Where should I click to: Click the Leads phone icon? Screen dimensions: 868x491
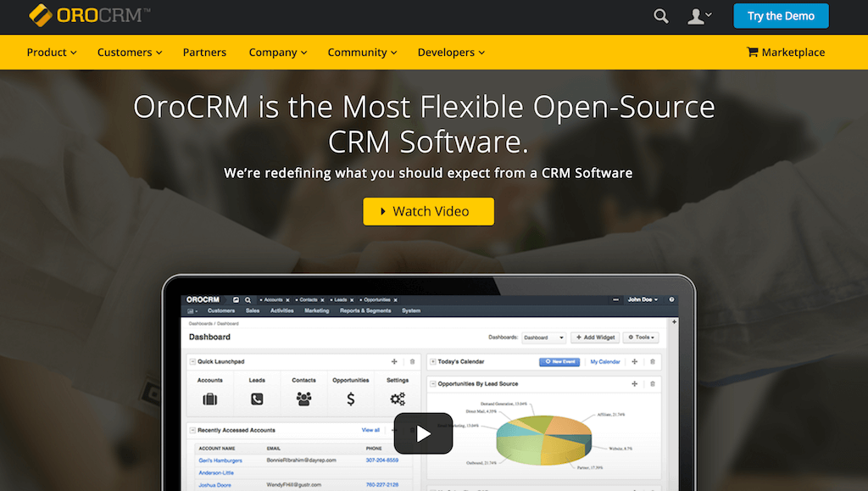coord(257,399)
